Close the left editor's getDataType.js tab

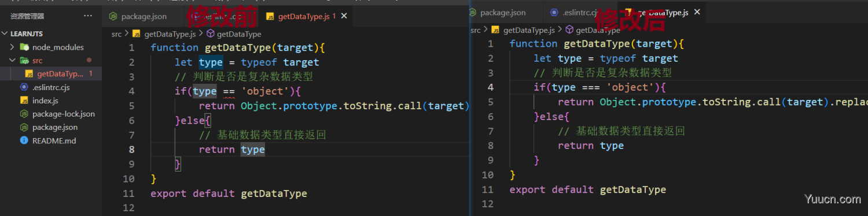point(344,16)
